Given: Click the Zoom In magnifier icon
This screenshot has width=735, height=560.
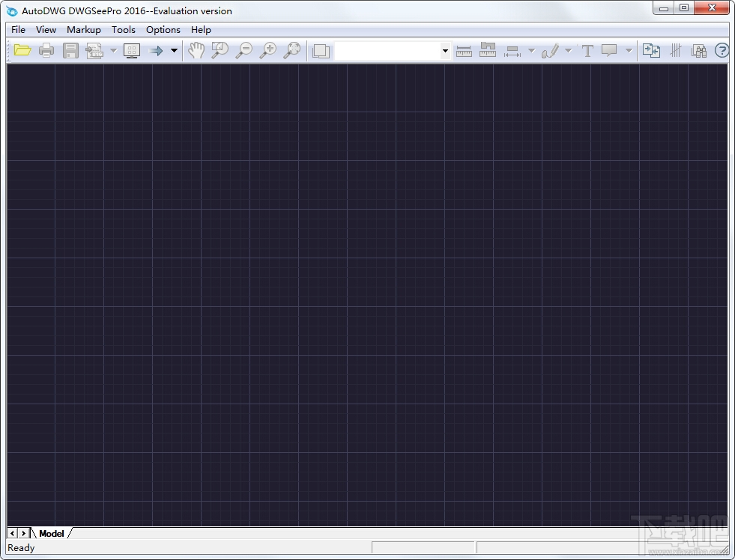Looking at the screenshot, I should pyautogui.click(x=268, y=50).
